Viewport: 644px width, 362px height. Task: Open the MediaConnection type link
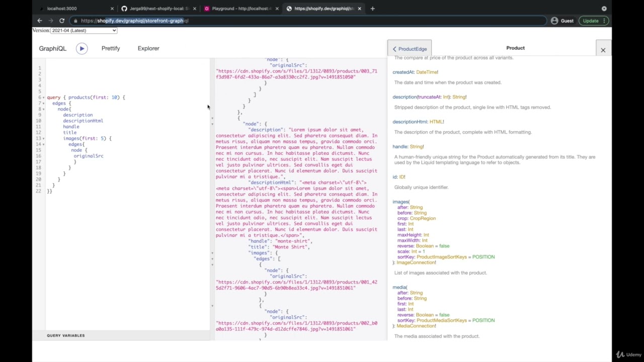[415, 326]
